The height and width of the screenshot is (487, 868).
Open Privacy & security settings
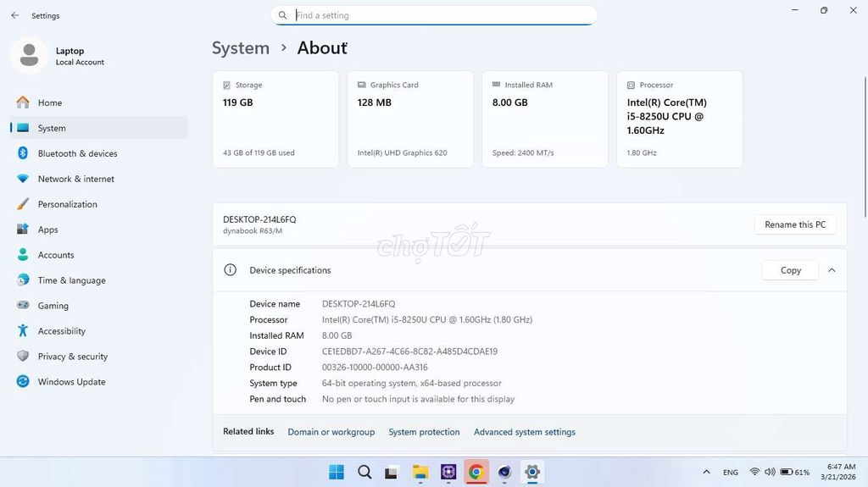tap(99, 356)
